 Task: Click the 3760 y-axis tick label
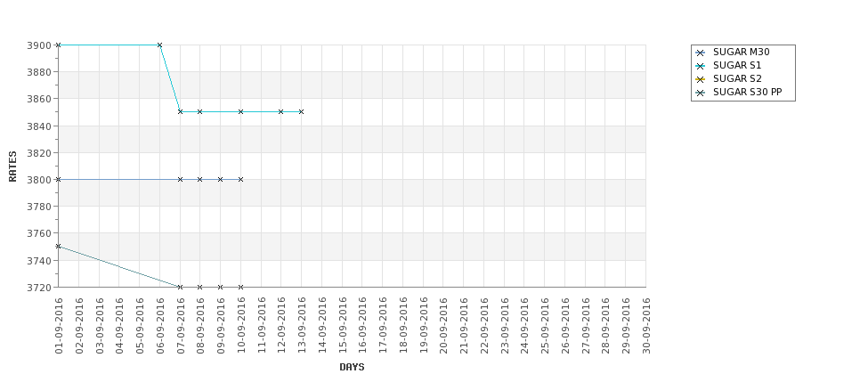(39, 233)
